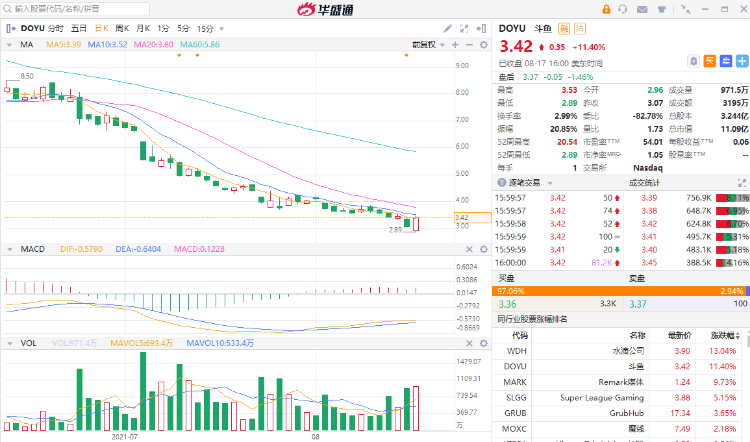Viewport: 750px width, 442px height.
Task: Open MOXC 魔线 row
Action: pyautogui.click(x=618, y=429)
